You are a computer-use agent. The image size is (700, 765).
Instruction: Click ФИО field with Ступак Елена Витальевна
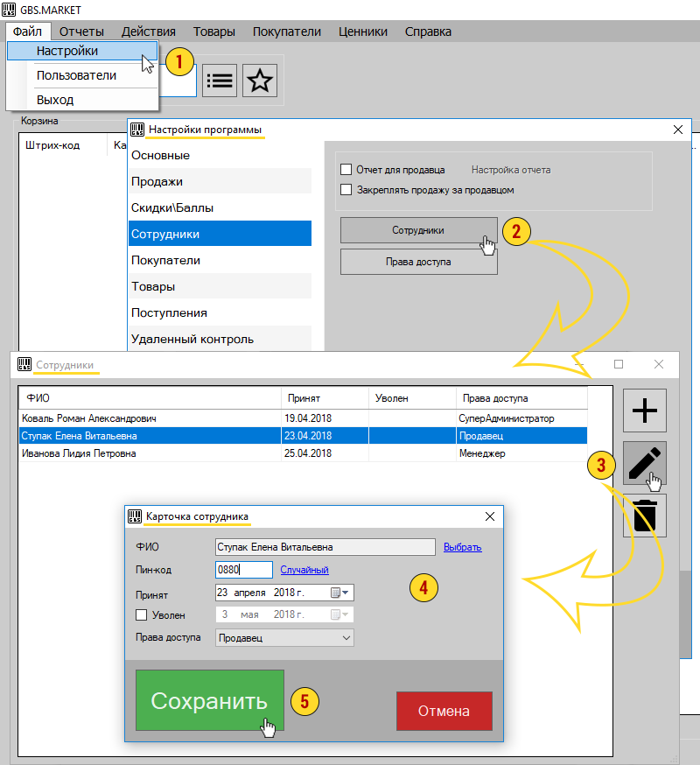325,547
